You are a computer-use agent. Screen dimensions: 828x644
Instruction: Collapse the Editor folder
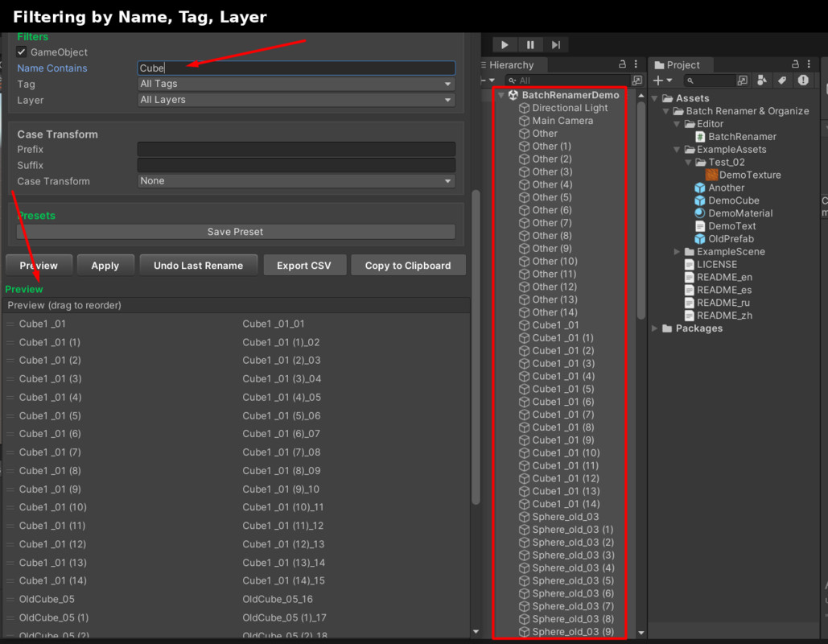click(677, 124)
